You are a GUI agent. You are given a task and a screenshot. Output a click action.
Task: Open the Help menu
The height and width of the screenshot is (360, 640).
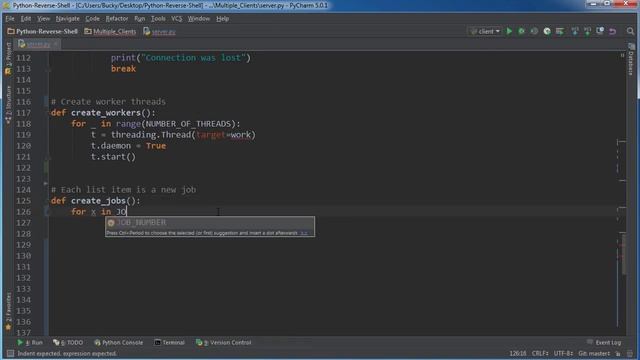coord(222,19)
